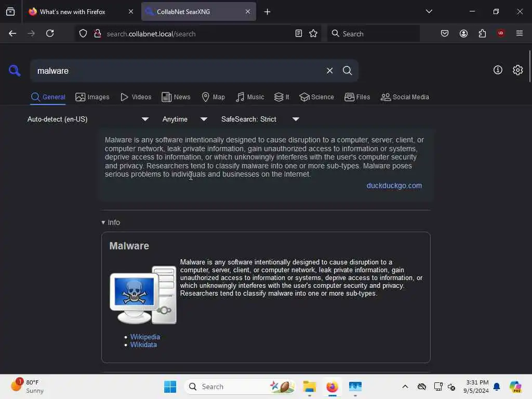Screen dimensions: 532x399
Task: Select the It search category
Action: (x=281, y=97)
